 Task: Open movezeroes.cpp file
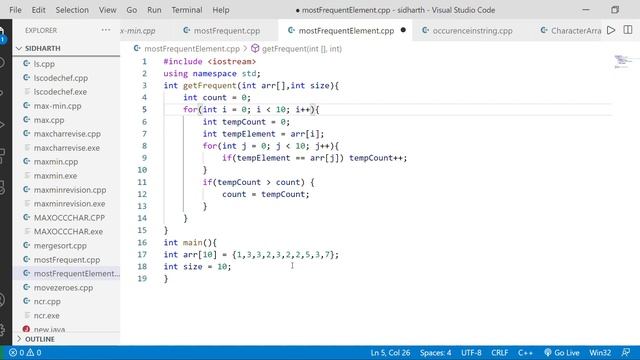(x=63, y=288)
